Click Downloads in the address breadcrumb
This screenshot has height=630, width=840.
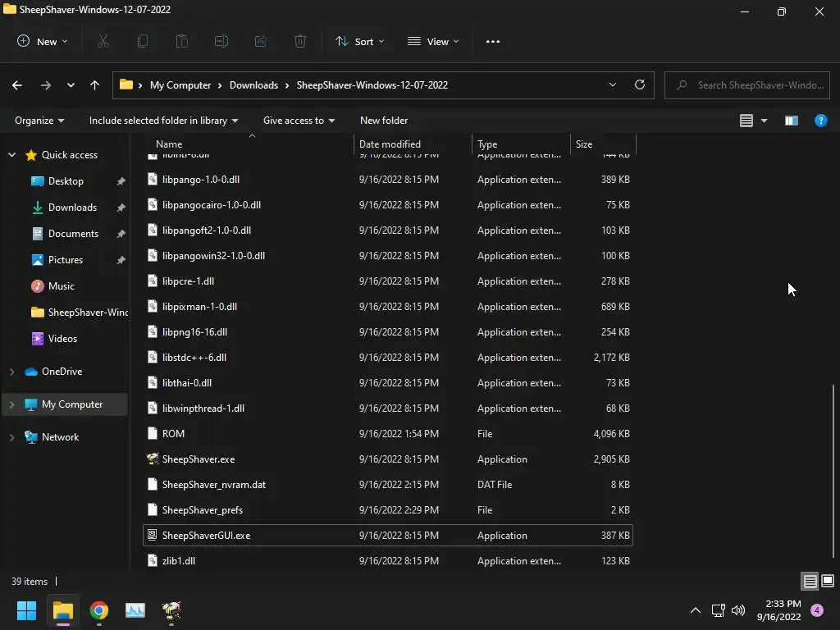[x=254, y=85]
